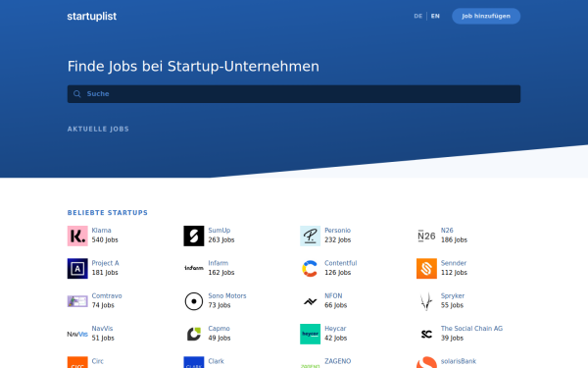The image size is (588, 368).
Task: Open the Klarna company link
Action: [x=101, y=231]
